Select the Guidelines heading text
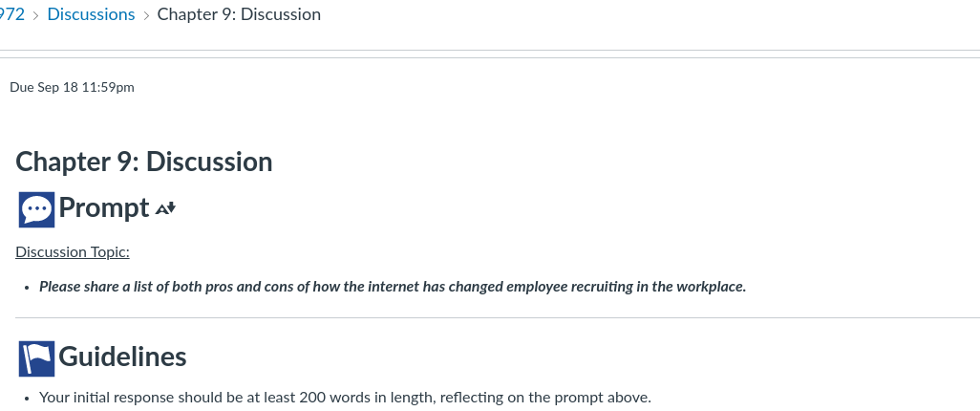This screenshot has width=980, height=411. pos(122,357)
